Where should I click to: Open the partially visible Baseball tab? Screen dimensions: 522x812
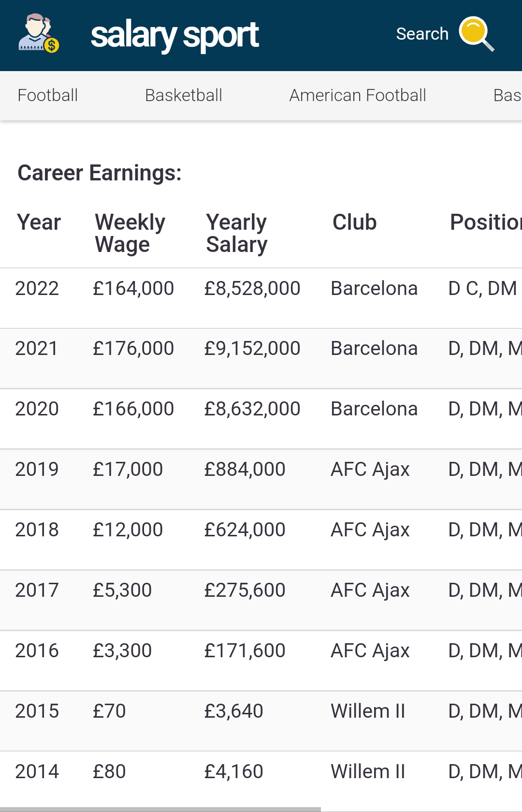[x=507, y=95]
